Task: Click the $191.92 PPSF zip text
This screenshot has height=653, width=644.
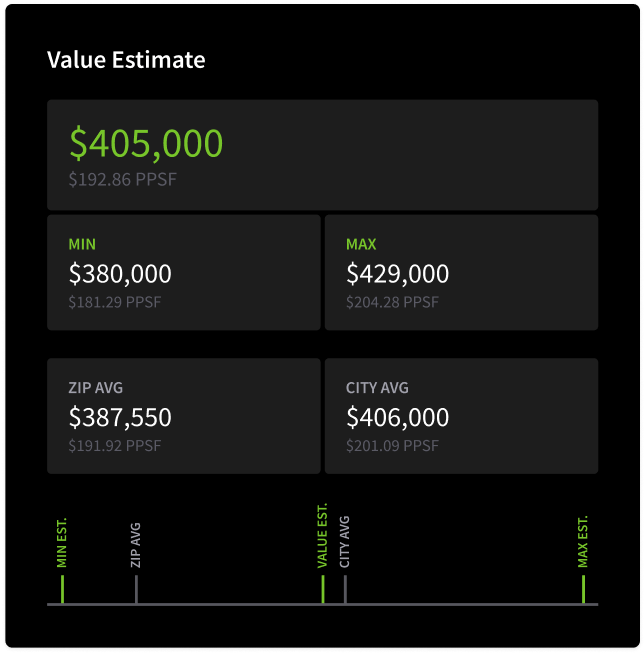Action: point(115,446)
